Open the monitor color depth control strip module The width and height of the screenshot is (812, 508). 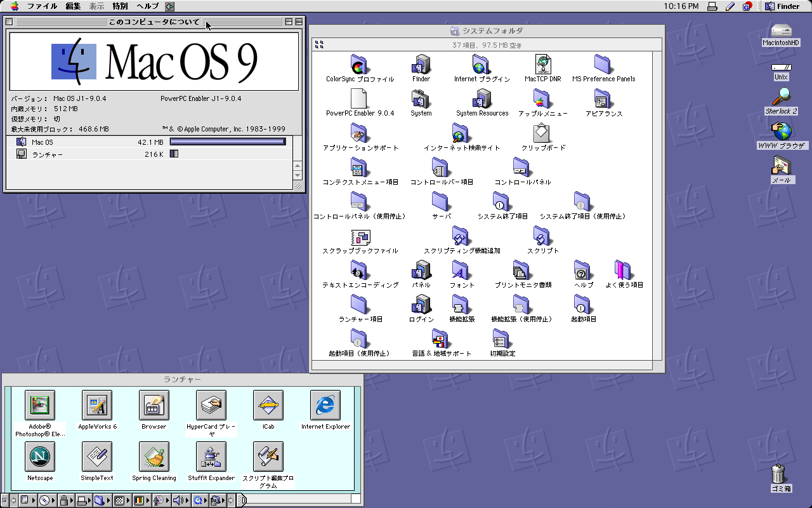click(x=141, y=500)
